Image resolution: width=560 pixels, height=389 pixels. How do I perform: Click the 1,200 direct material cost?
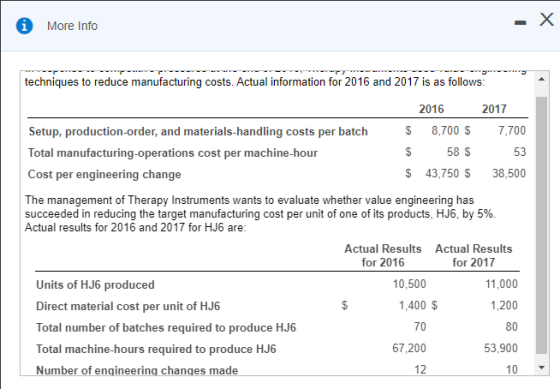[x=504, y=306]
